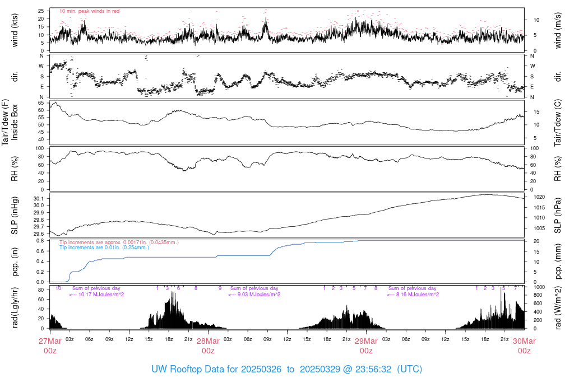Viewport: 574px width, 392px height.
Task: Select the '28Mar 00z' date label
Action: point(208,346)
